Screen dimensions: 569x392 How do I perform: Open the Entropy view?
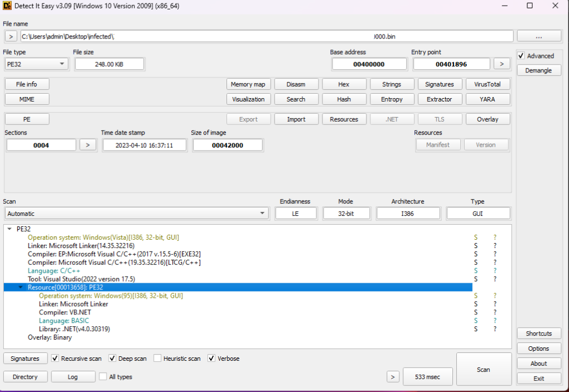[392, 99]
